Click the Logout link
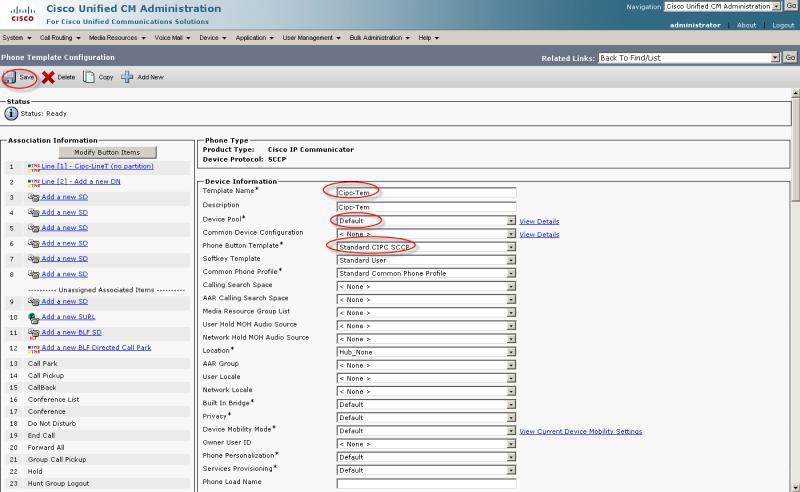The width and height of the screenshot is (800, 492). (x=783, y=25)
